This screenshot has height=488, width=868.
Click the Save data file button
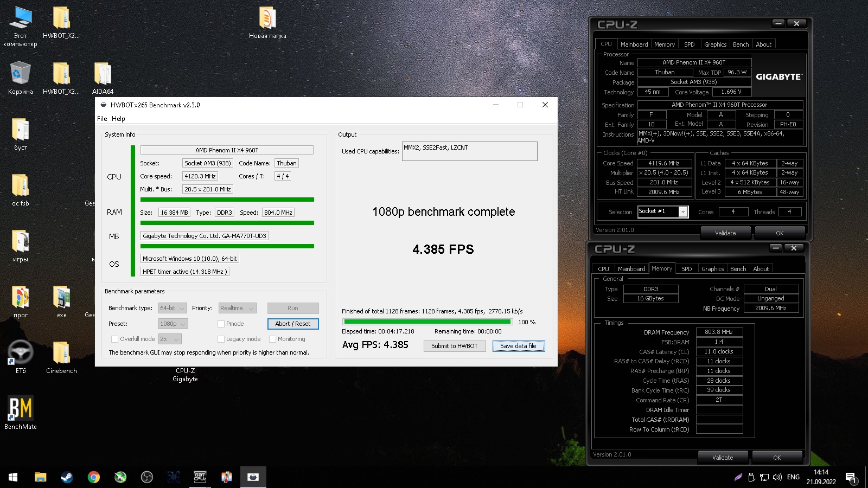click(x=518, y=346)
